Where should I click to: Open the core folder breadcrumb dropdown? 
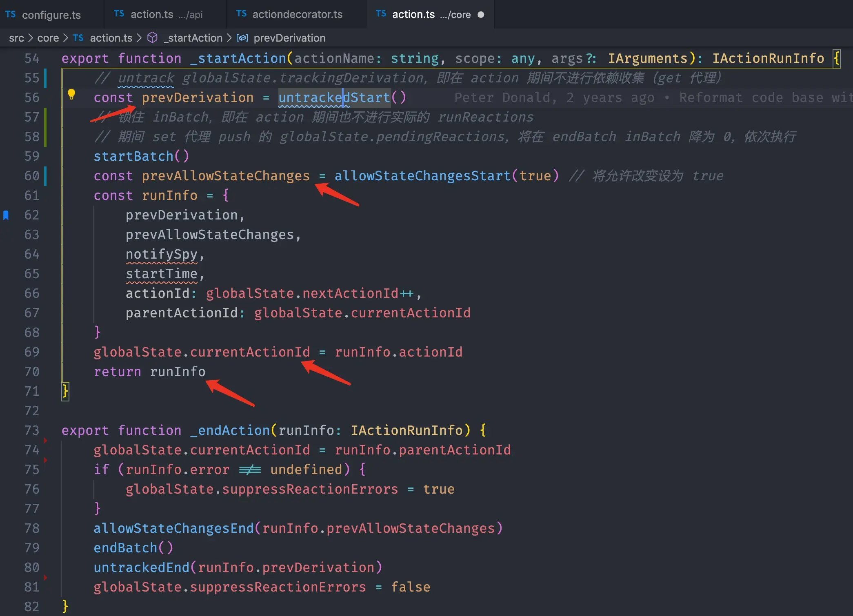(x=48, y=38)
